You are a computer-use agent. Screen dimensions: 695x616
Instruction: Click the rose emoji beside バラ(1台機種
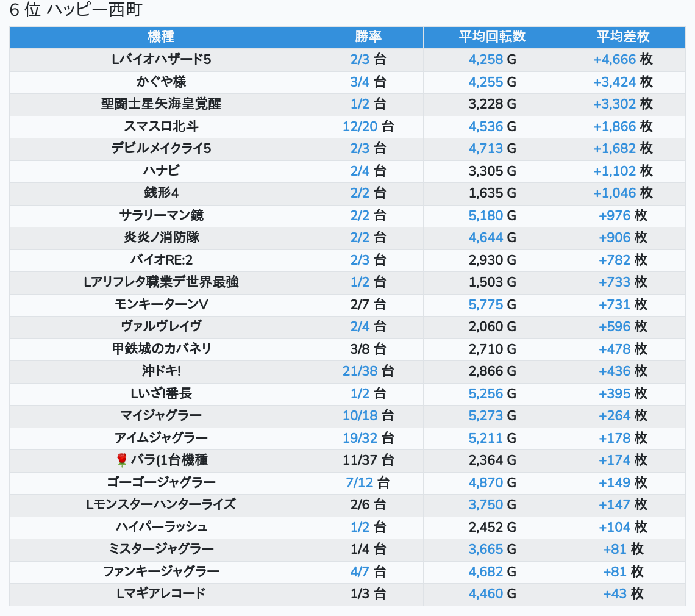(122, 460)
